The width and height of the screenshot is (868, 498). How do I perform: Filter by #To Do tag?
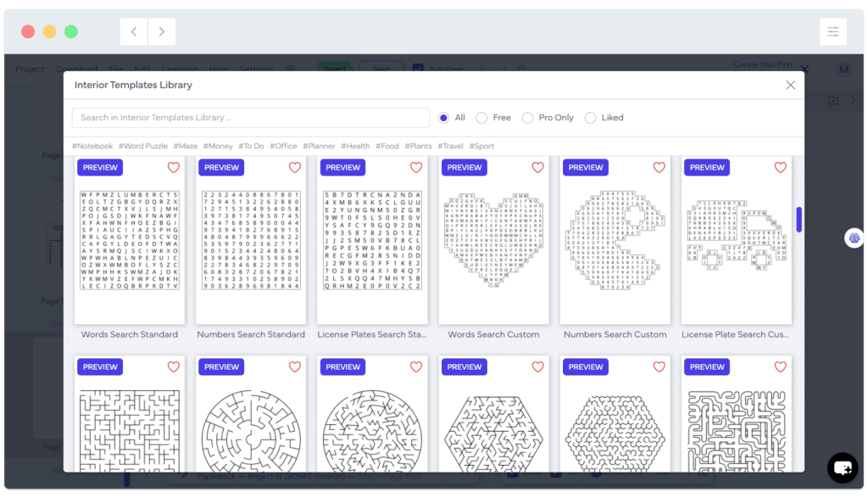pos(251,146)
